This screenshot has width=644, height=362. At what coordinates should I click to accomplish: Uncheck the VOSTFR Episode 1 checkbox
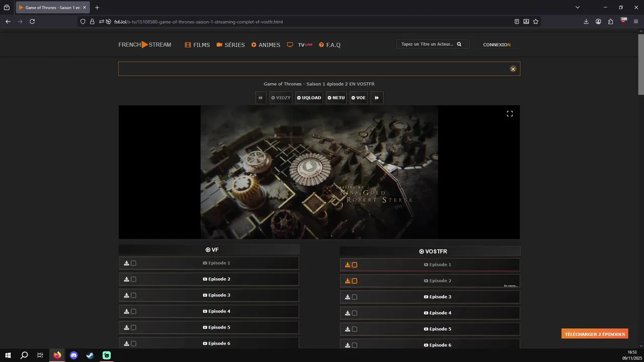coord(355,265)
